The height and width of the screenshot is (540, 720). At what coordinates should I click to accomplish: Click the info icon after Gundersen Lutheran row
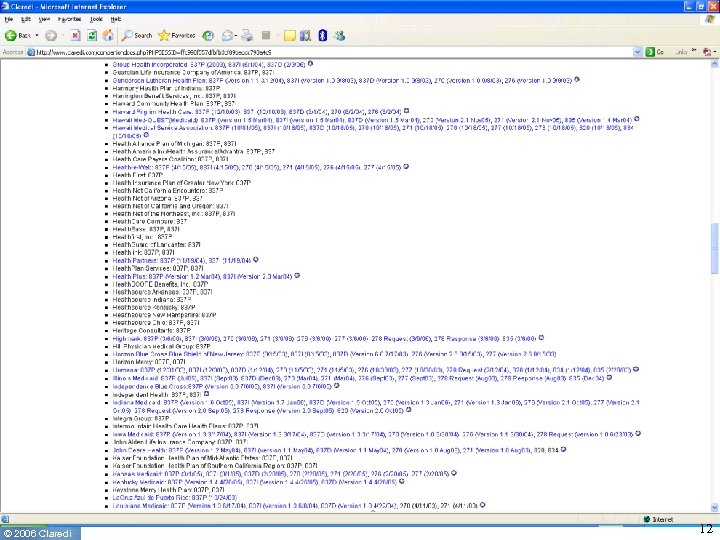click(577, 79)
